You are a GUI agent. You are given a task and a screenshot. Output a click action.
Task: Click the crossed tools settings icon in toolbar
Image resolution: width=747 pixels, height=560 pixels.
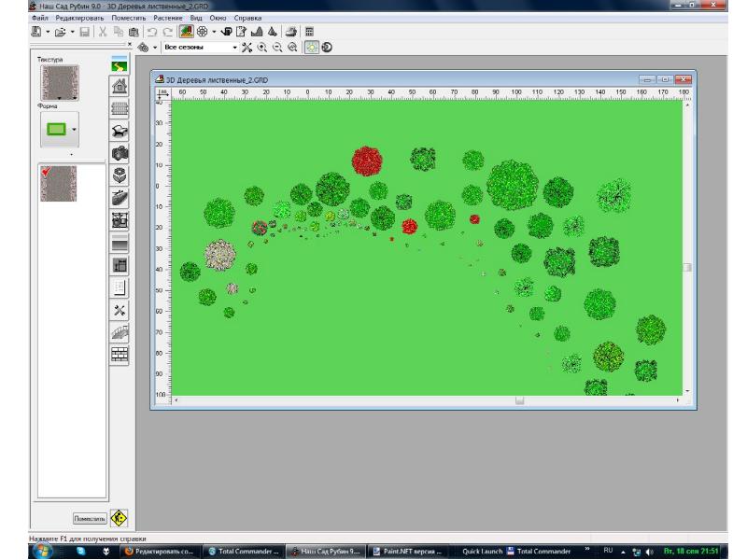247,48
